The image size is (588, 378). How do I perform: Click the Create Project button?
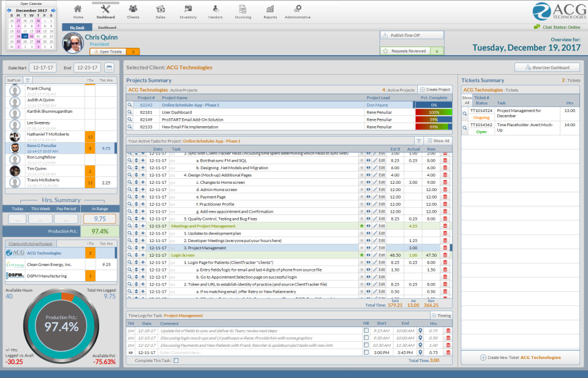pos(435,89)
